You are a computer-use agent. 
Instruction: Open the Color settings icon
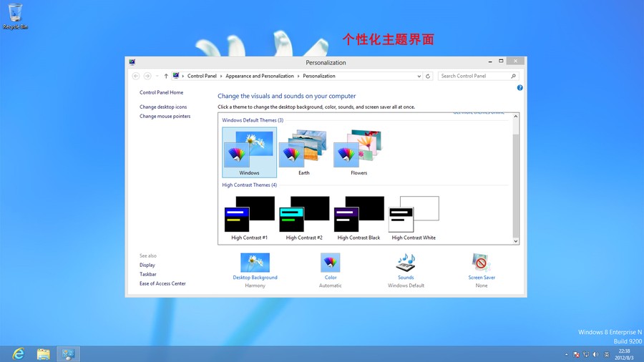[331, 263]
